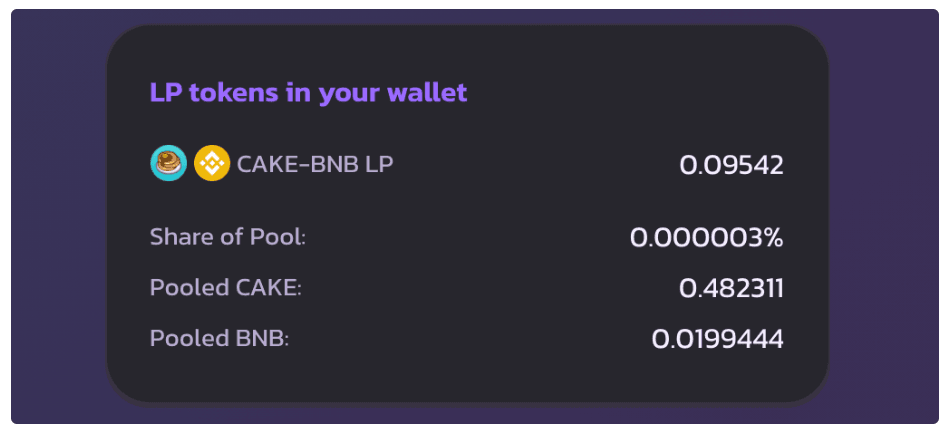952x436 pixels.
Task: Click the yellow BNB token icon
Action: pyautogui.click(x=211, y=163)
